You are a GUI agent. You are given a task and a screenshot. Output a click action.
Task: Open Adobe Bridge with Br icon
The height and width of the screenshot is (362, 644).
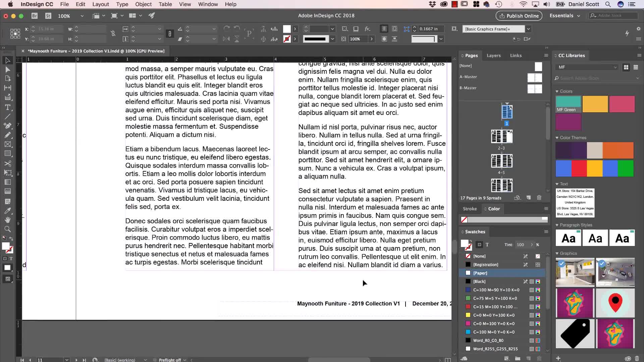point(35,16)
